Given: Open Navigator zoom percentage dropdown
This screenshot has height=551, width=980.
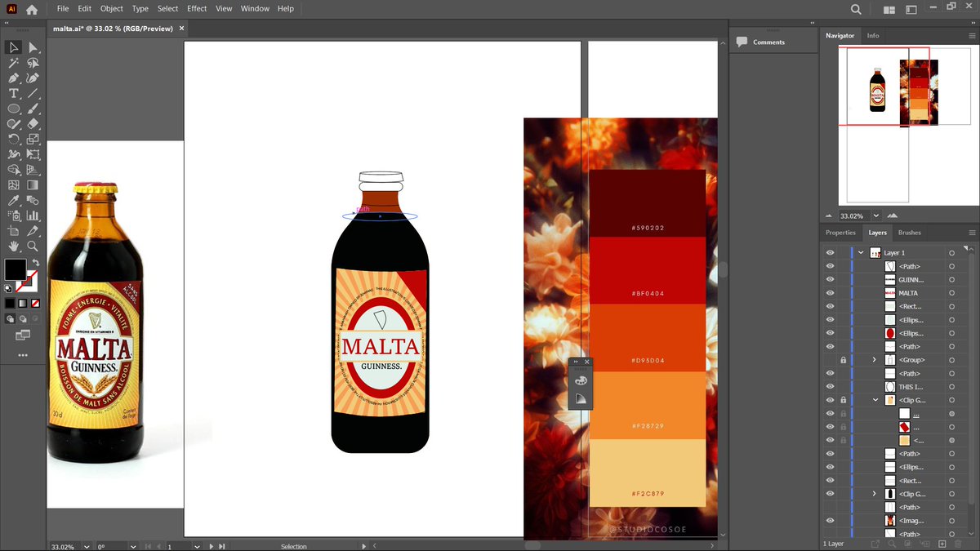Looking at the screenshot, I should (876, 216).
